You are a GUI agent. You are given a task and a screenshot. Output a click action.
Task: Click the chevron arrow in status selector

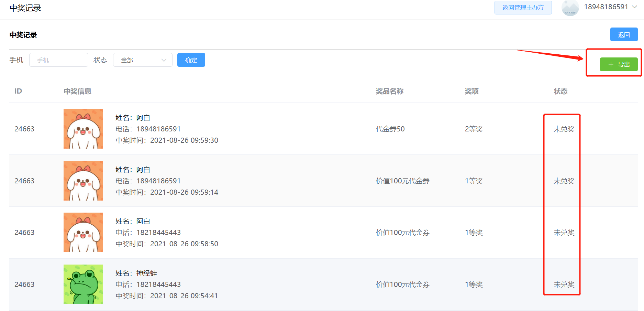pos(164,60)
